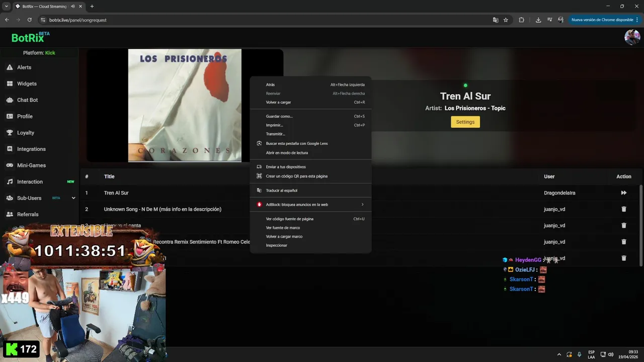The image size is (644, 362).
Task: Delete the Unknown Song - N De M request
Action: coord(624,209)
